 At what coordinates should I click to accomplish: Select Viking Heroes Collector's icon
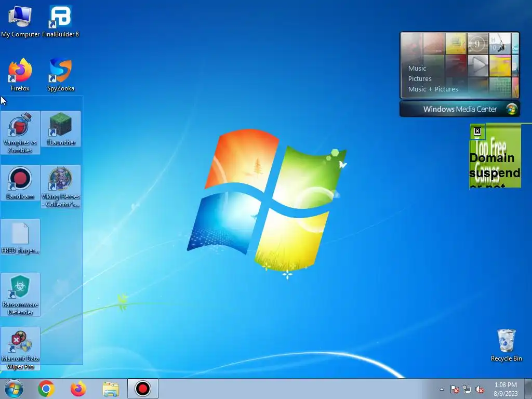(x=61, y=187)
